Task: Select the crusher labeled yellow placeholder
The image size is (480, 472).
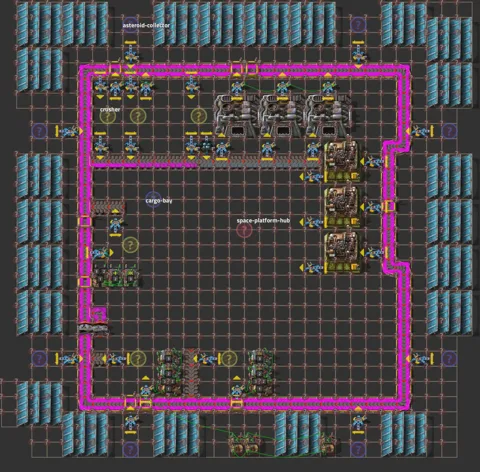Action: (x=107, y=116)
